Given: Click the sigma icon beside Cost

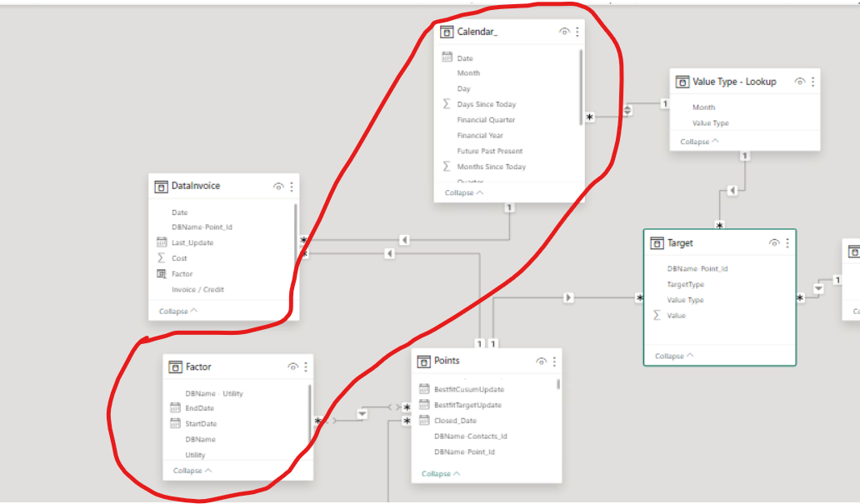Looking at the screenshot, I should click(162, 257).
